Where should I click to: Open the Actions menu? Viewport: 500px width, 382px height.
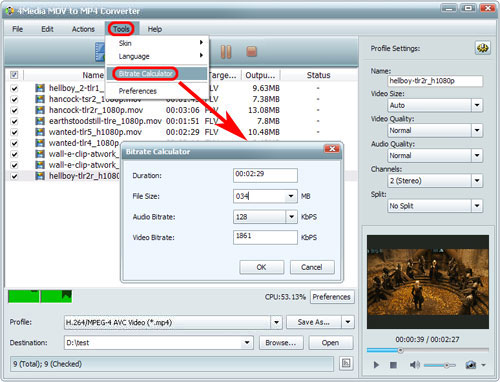(83, 29)
